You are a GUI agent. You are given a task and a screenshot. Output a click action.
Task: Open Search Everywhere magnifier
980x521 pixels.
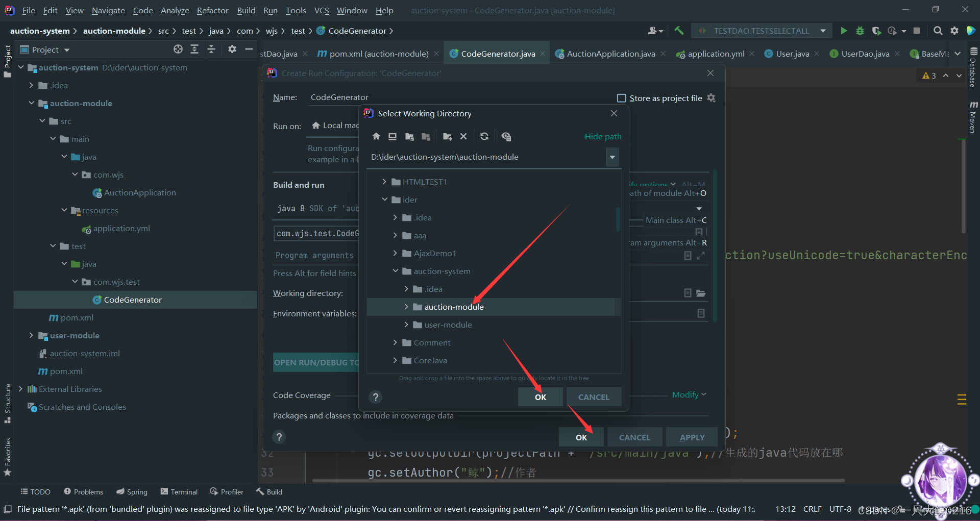tap(938, 31)
